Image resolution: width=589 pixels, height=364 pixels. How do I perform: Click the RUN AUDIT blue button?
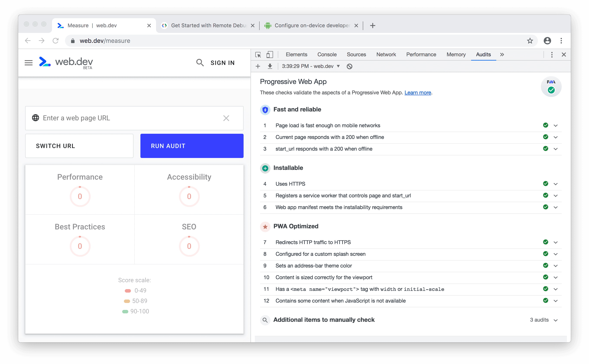pos(191,146)
